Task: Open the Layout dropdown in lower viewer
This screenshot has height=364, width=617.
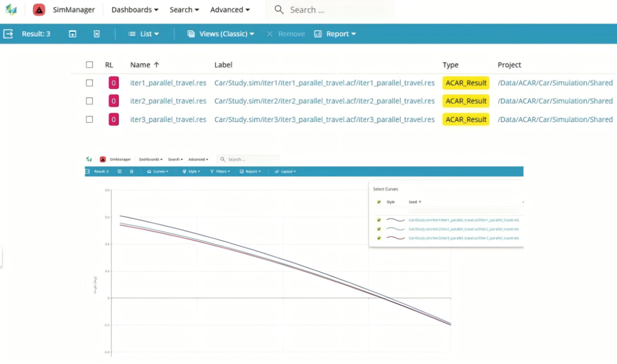Action: tap(285, 171)
